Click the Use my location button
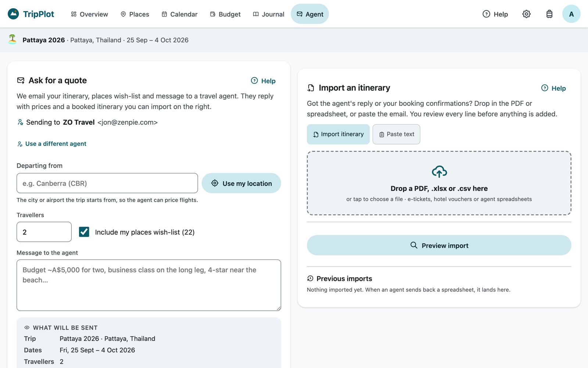This screenshot has width=588, height=368. pos(241,183)
